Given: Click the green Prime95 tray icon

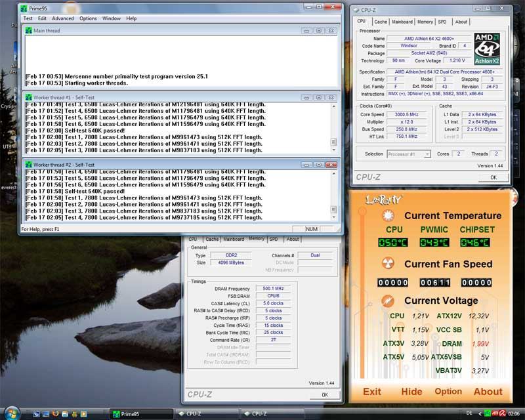Looking at the screenshot, I should click(x=488, y=413).
